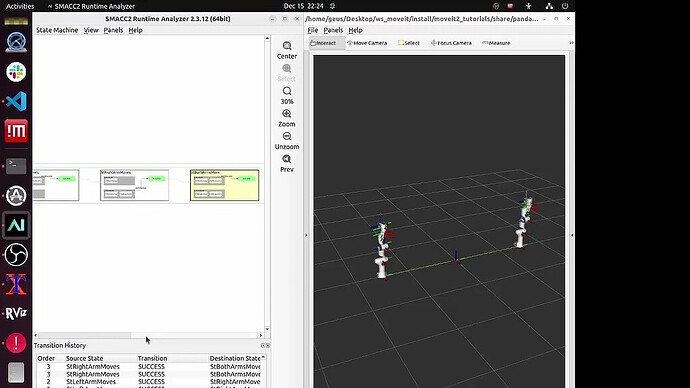This screenshot has height=388, width=690.
Task: Activate the Move Camera tool
Action: (367, 43)
